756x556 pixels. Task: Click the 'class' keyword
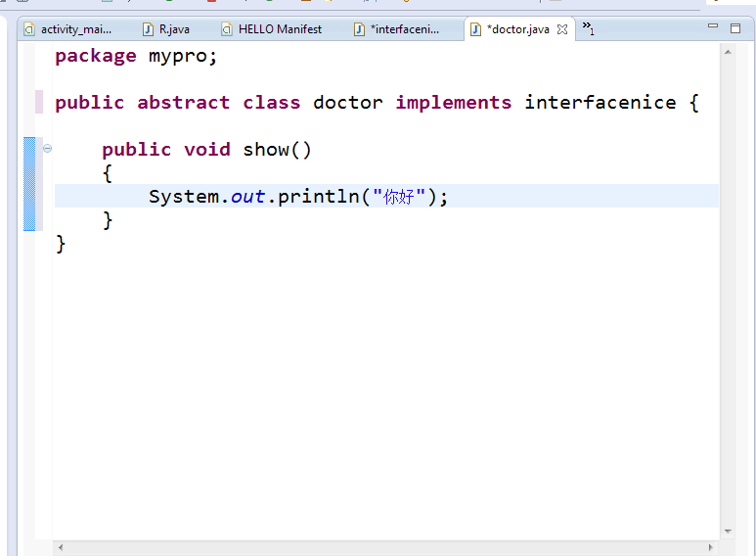click(x=272, y=103)
